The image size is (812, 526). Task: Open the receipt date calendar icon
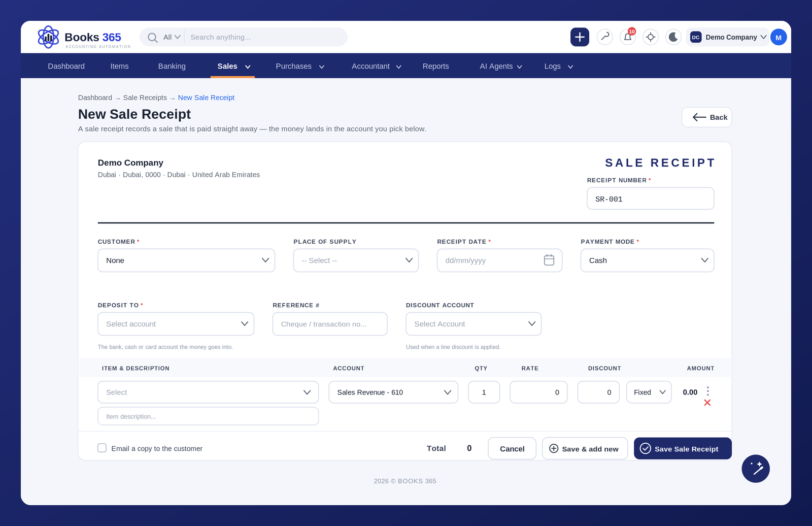[x=549, y=260]
